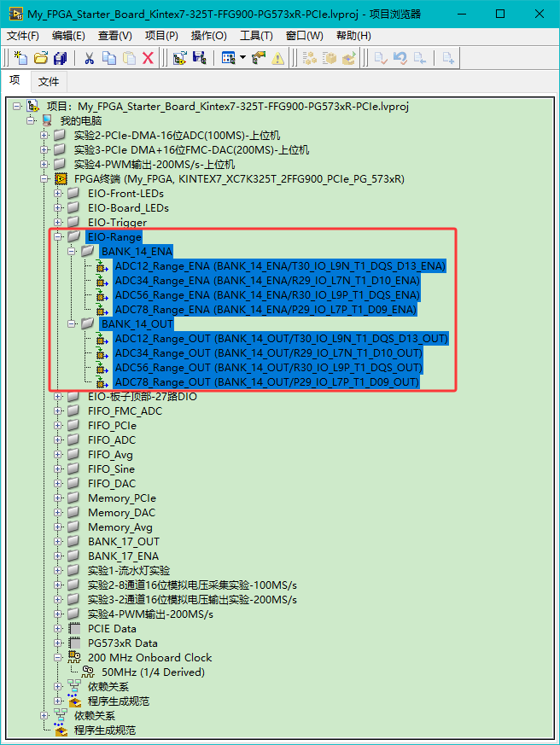Click the red X Delete icon
The height and width of the screenshot is (745, 560).
pos(148,58)
